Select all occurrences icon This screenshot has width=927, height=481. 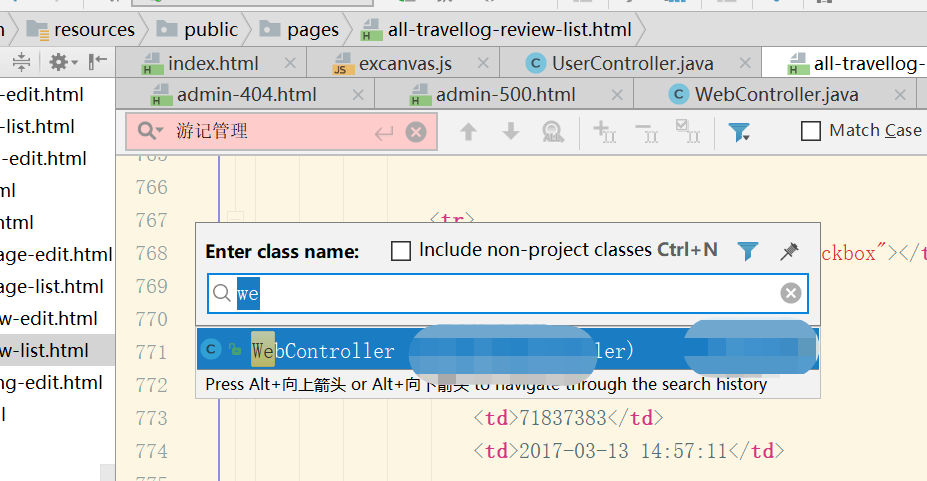[x=688, y=132]
